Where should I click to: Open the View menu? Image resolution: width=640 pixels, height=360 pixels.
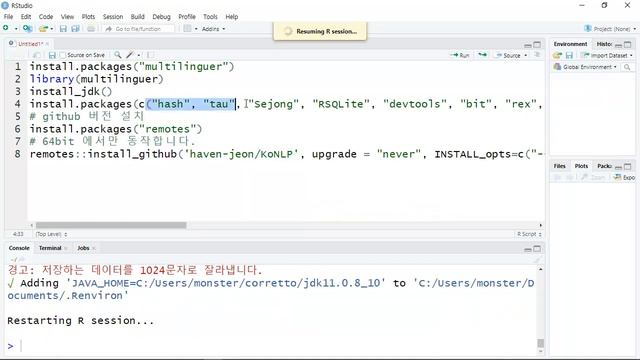tap(67, 17)
